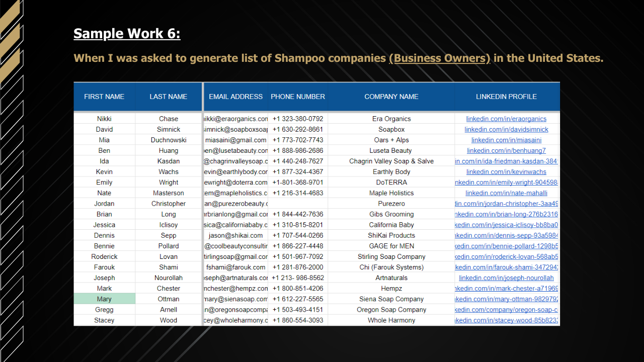Select the company cell "GAGE for MEN"
Viewport: 644px width, 362px height.
[x=391, y=246]
